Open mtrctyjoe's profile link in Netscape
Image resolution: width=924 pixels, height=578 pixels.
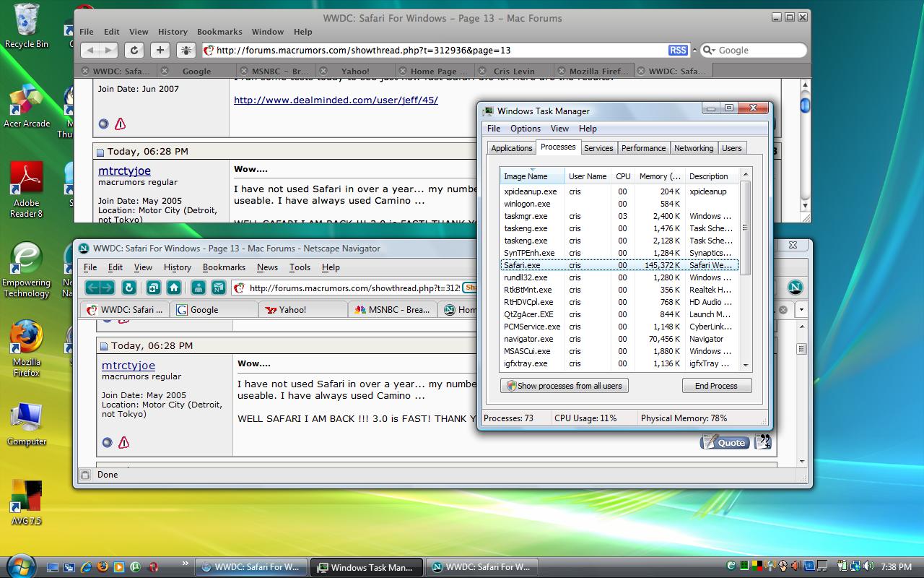[x=128, y=366]
